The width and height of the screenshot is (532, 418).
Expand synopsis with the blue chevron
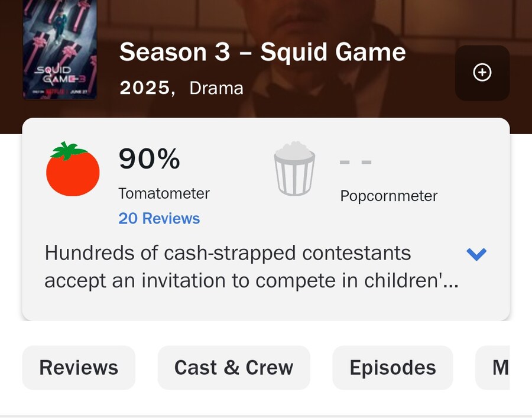coord(476,254)
